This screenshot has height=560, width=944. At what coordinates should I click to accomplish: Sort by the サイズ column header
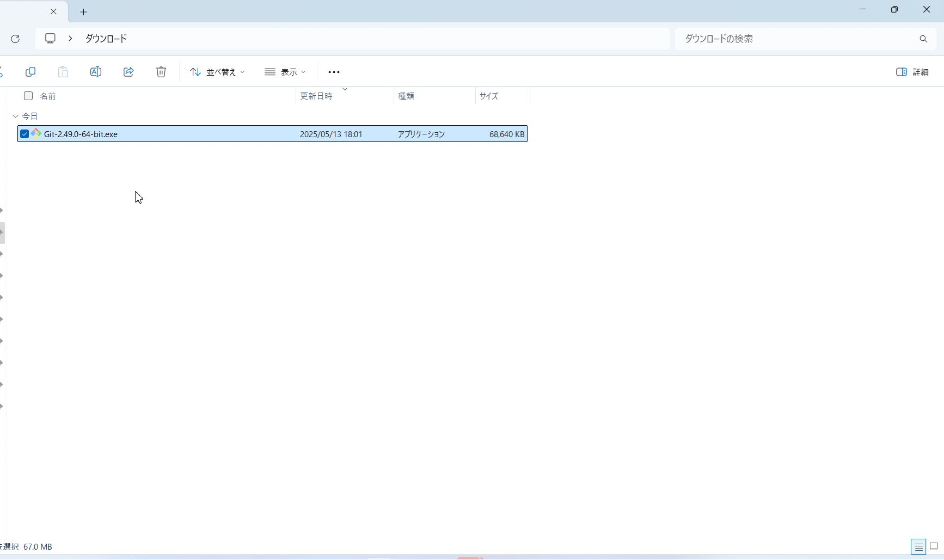(489, 96)
